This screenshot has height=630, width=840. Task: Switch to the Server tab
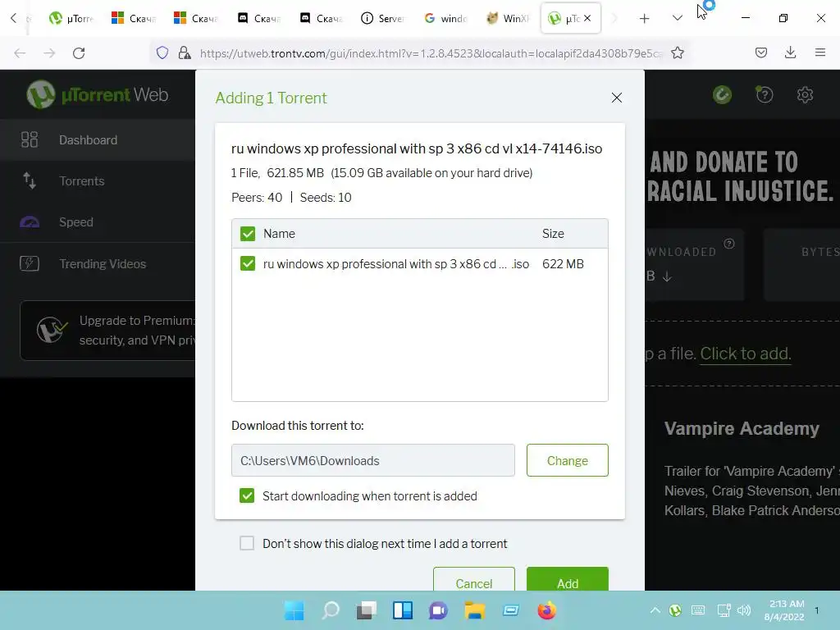382,18
